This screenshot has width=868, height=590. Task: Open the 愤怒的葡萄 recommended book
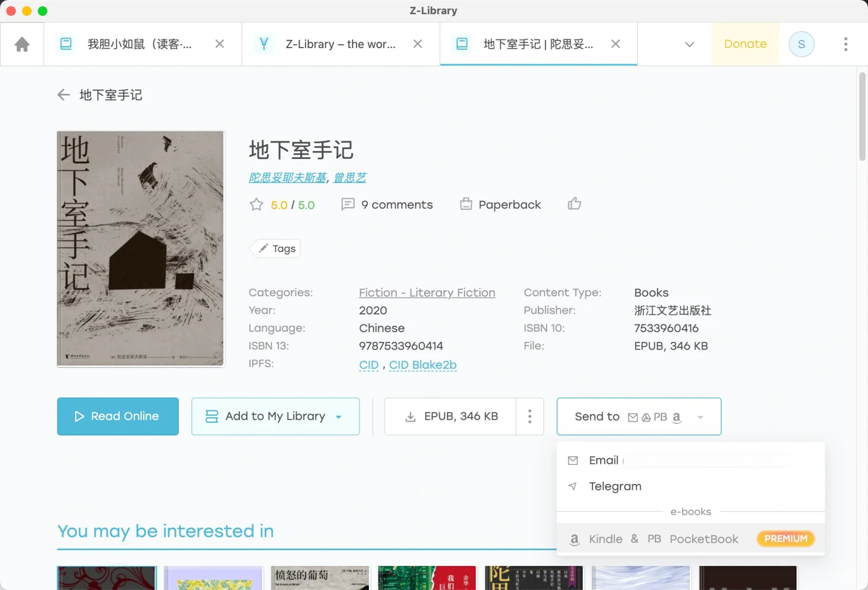320,578
